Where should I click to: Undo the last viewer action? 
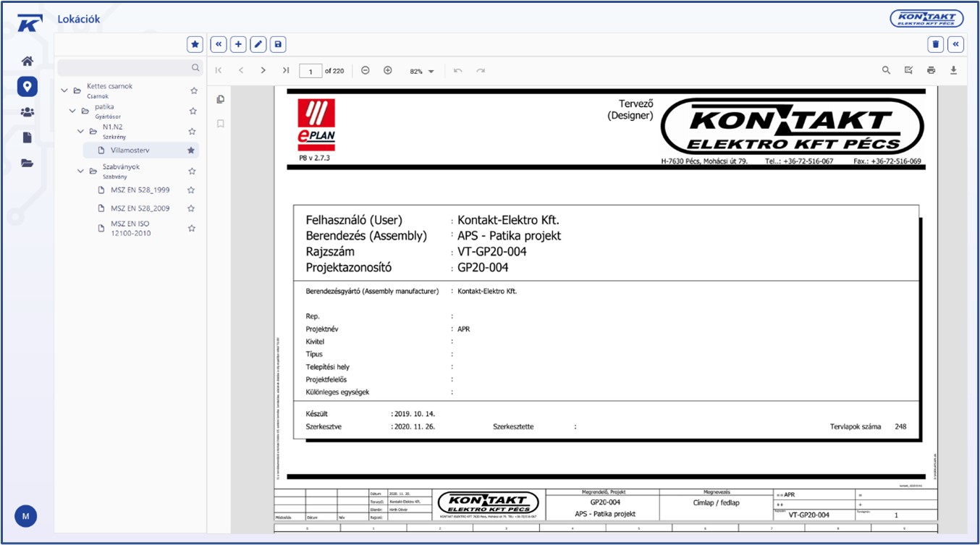pos(458,70)
